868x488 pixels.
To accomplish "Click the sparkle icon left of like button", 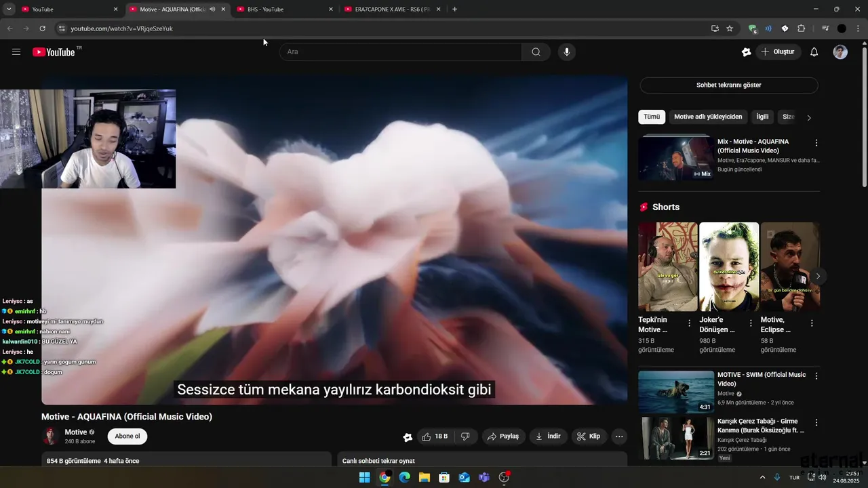I will coord(408,437).
